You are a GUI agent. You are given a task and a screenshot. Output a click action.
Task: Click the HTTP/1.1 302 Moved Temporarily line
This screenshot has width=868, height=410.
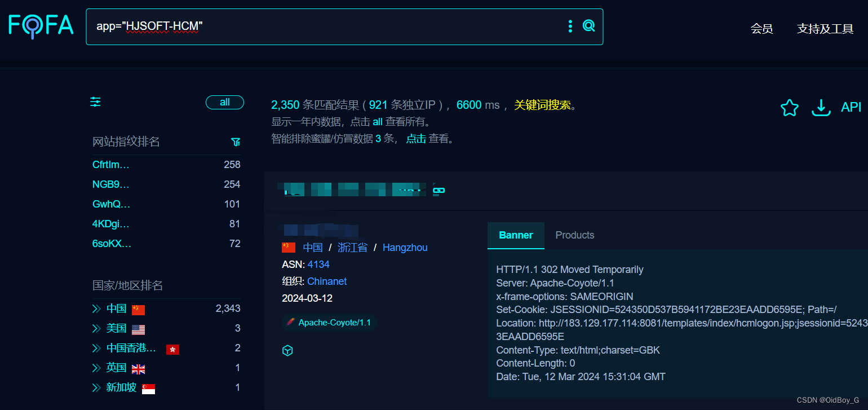pos(570,270)
